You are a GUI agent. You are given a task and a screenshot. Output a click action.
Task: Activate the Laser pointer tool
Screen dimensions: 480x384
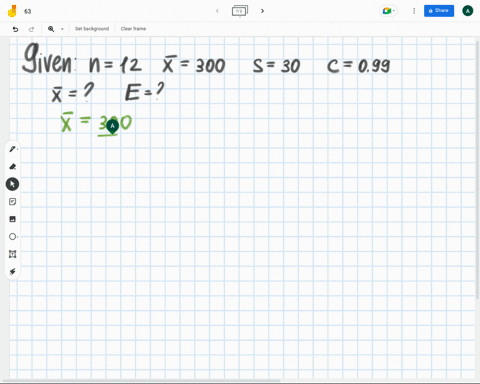pos(13,272)
